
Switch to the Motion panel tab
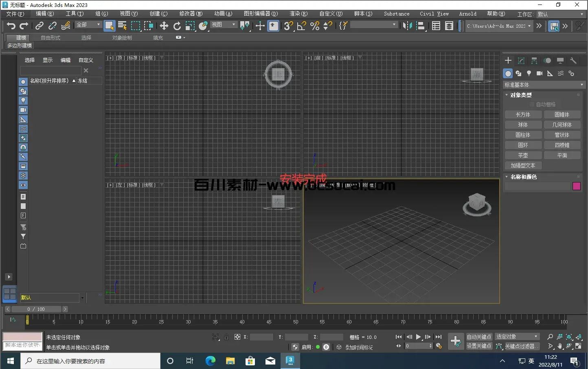click(x=547, y=61)
